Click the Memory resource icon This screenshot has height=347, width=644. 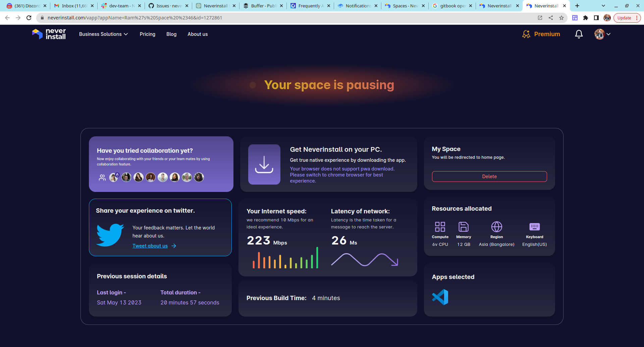(463, 227)
